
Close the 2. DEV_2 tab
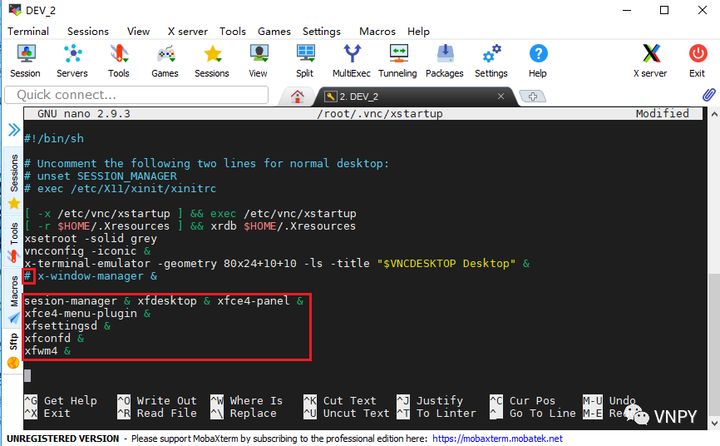501,96
